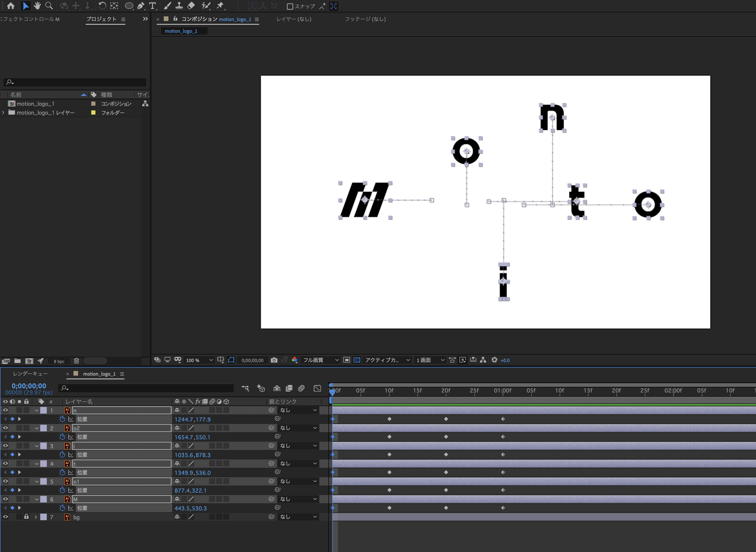The image size is (756, 552).
Task: Take a composition snapshot with the camera icon
Action: coord(274,360)
